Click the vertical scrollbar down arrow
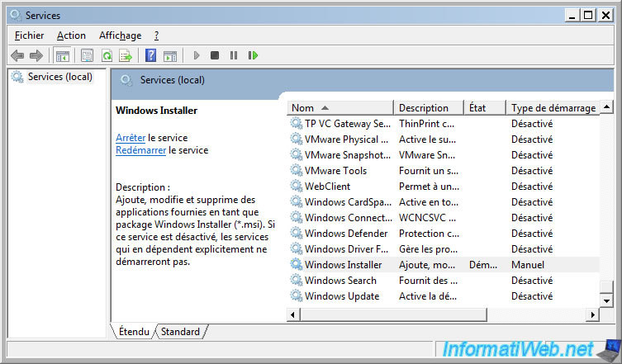The width and height of the screenshot is (622, 364). 606,300
